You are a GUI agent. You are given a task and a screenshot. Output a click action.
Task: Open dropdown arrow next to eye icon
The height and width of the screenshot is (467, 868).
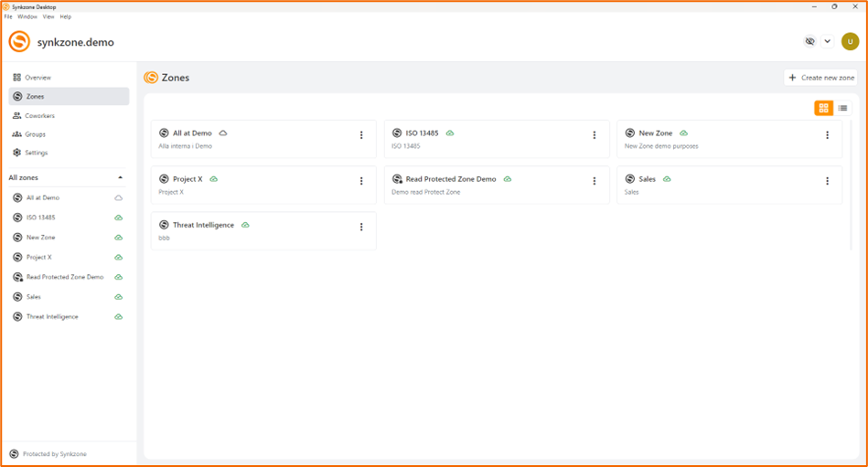pyautogui.click(x=827, y=41)
